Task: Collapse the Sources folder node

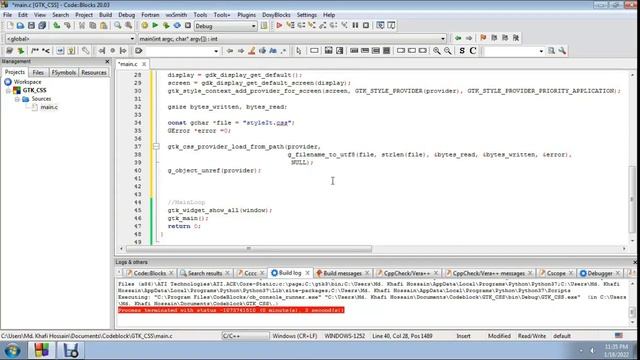Action: point(17,99)
